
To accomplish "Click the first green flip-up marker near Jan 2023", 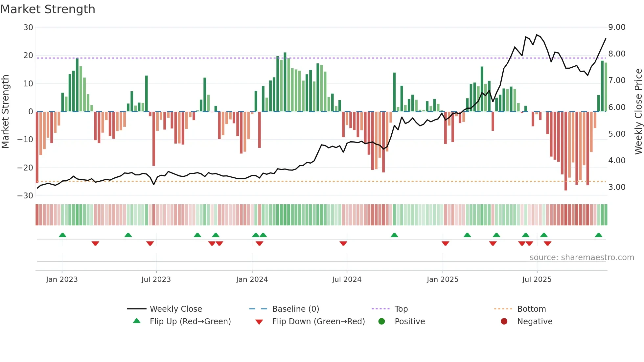I will [x=62, y=235].
